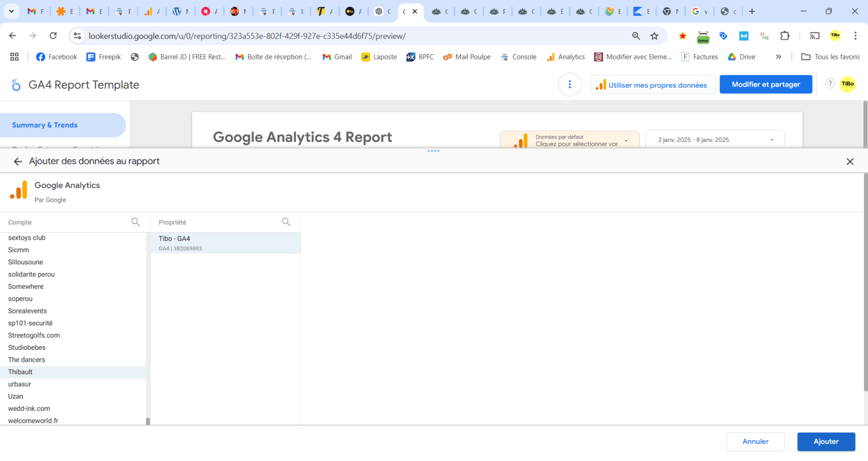The image size is (868, 461).
Task: Open the Données par défaut data selector
Action: 570,140
